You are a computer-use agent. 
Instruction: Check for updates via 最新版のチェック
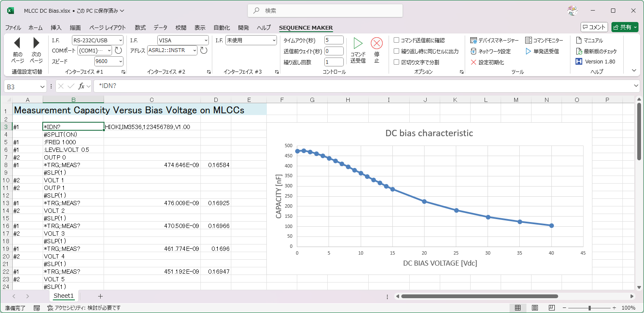pos(597,51)
